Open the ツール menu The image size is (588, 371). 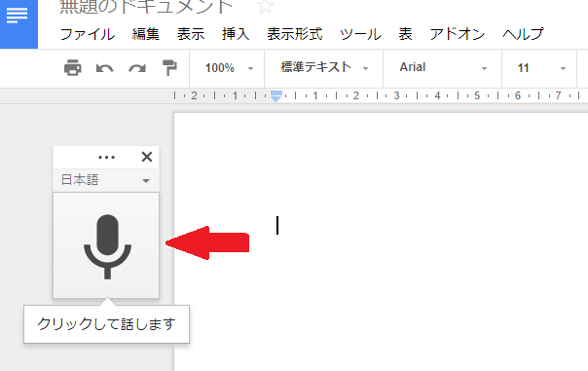pyautogui.click(x=360, y=34)
